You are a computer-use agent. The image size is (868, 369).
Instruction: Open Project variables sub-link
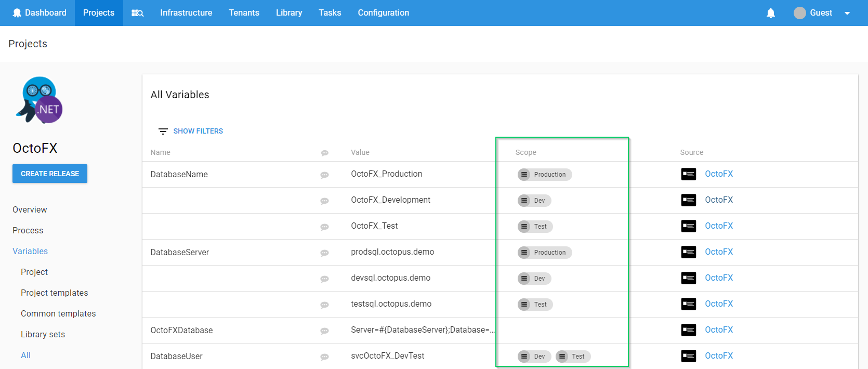(x=34, y=272)
